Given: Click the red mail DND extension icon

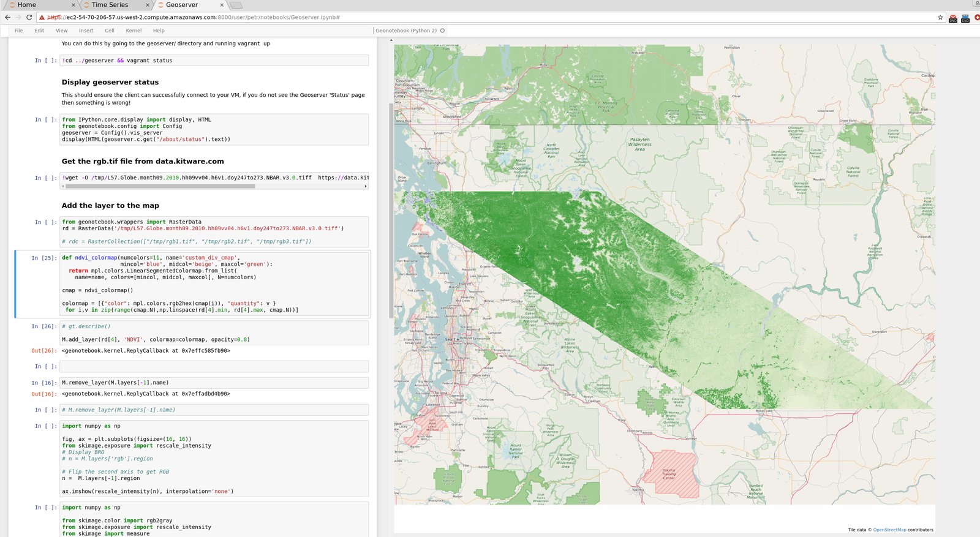Looking at the screenshot, I should click(953, 18).
